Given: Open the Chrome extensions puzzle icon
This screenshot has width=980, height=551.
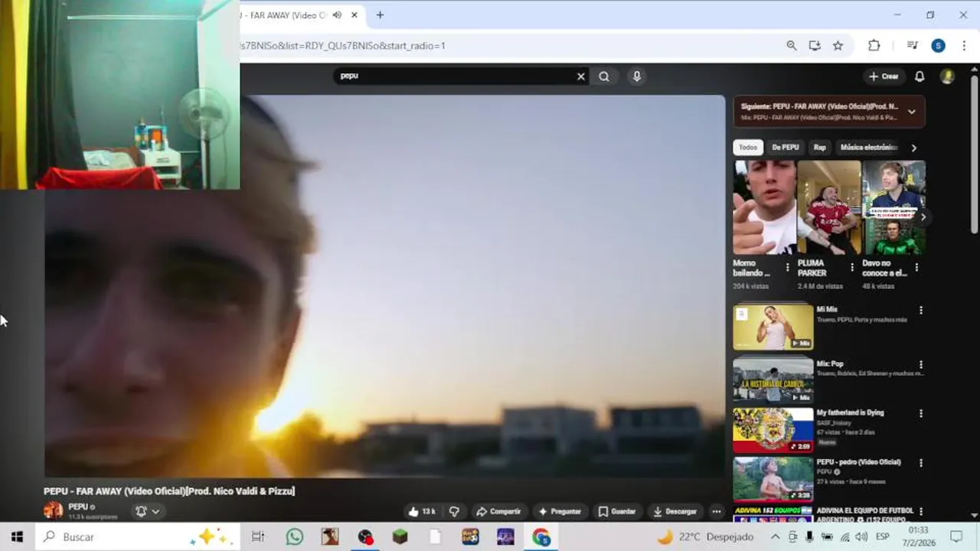Looking at the screenshot, I should pos(874,46).
